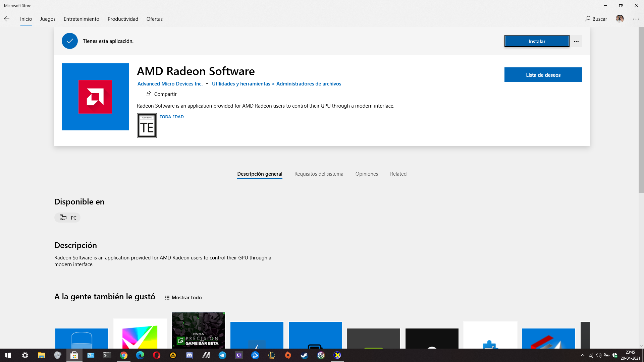Open Administradores de archivos link
Screen dimensions: 644x362
(309, 84)
